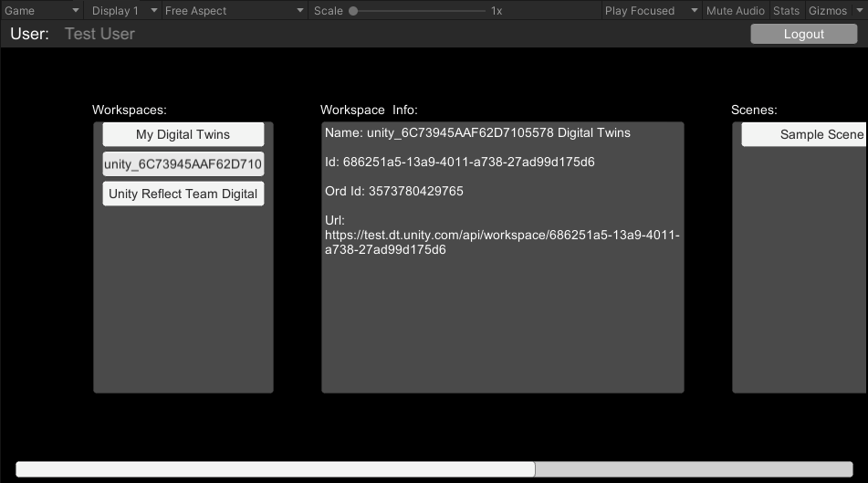Select the Unity Reflect Team Digital workspace

pos(183,194)
